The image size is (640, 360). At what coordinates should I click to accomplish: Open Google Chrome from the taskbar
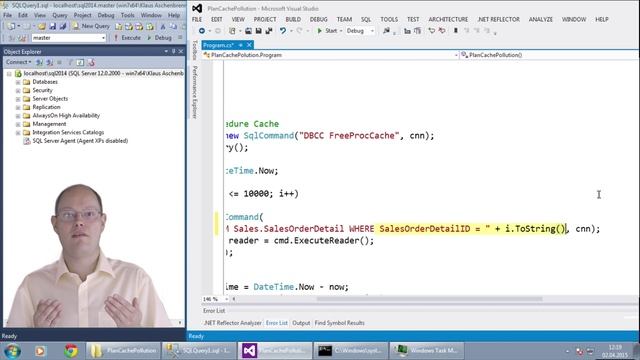(71, 351)
